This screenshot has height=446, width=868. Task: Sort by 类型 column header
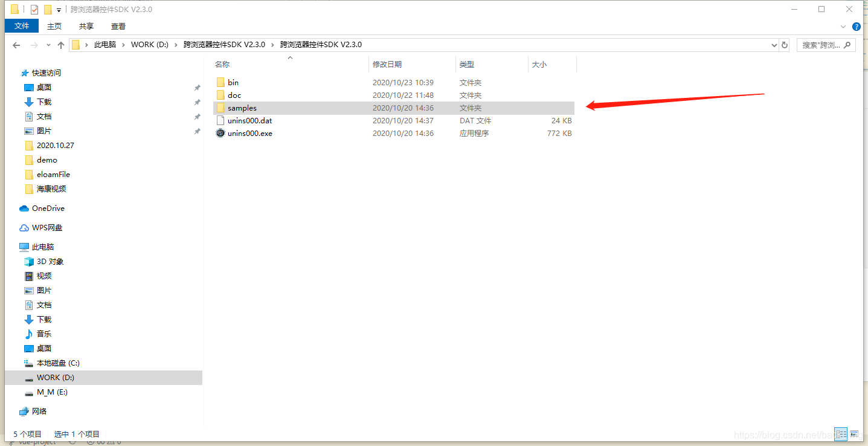pos(467,64)
